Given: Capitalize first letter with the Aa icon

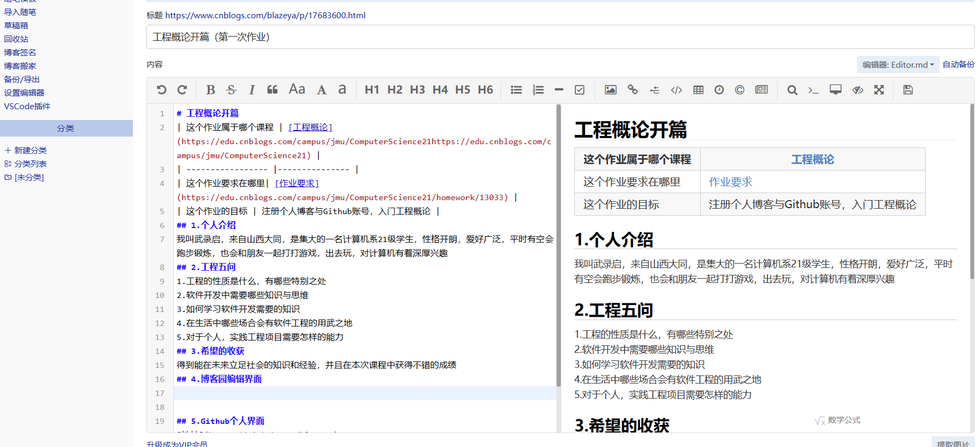Looking at the screenshot, I should (x=297, y=89).
